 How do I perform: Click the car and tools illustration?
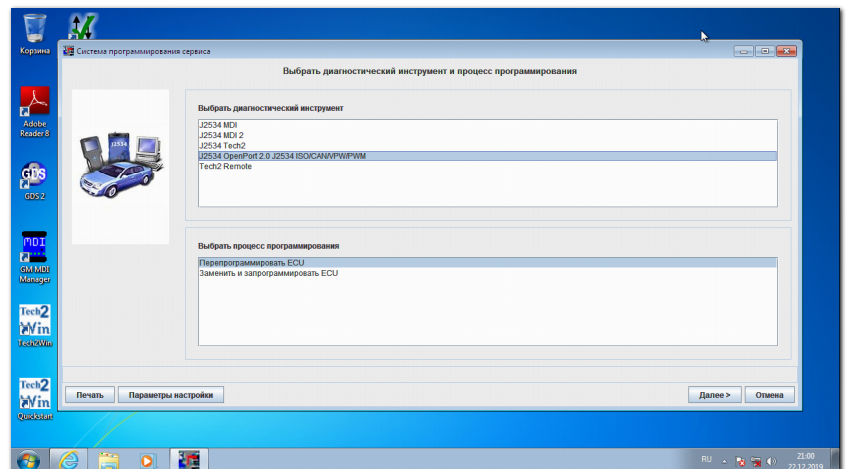point(121,165)
